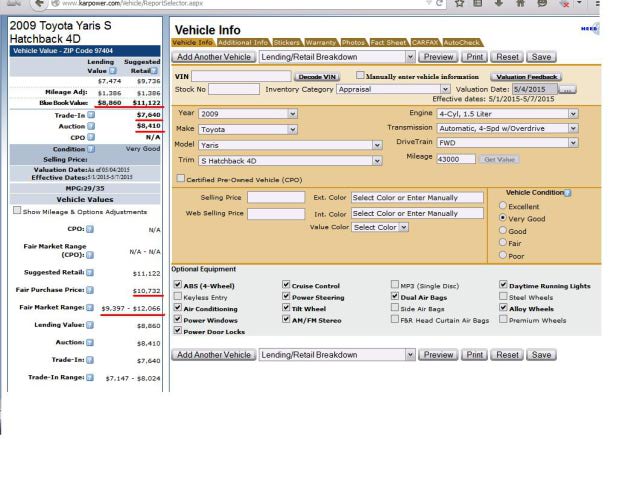Uncheck the Alloy Wheels option
Viewport: 640px width, 480px height.
503,307
